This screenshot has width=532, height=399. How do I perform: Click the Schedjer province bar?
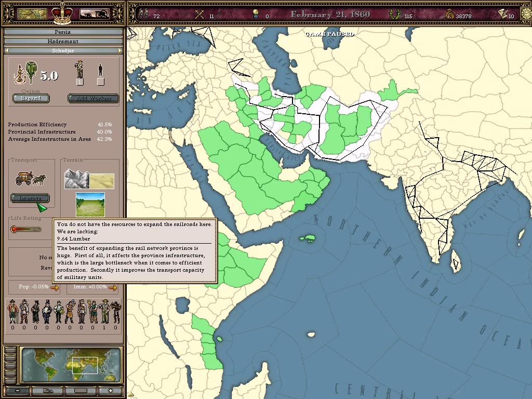click(63, 50)
